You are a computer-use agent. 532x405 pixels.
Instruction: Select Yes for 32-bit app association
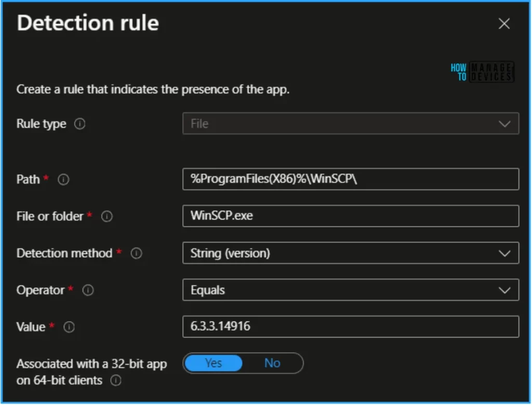(214, 363)
